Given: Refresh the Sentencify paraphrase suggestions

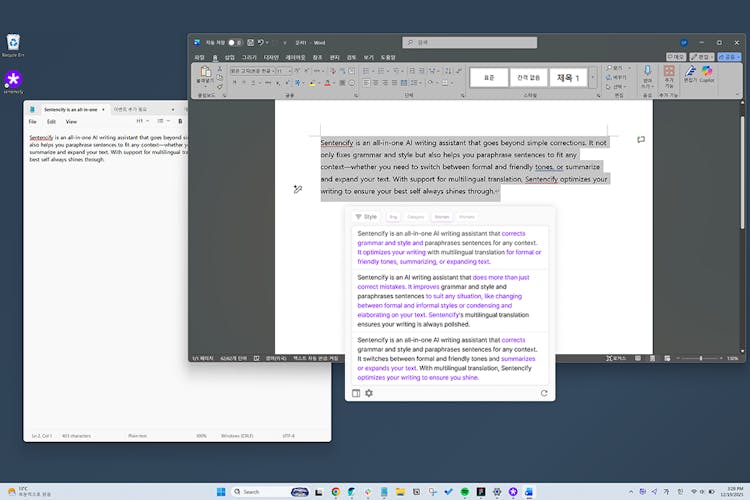Looking at the screenshot, I should 544,393.
